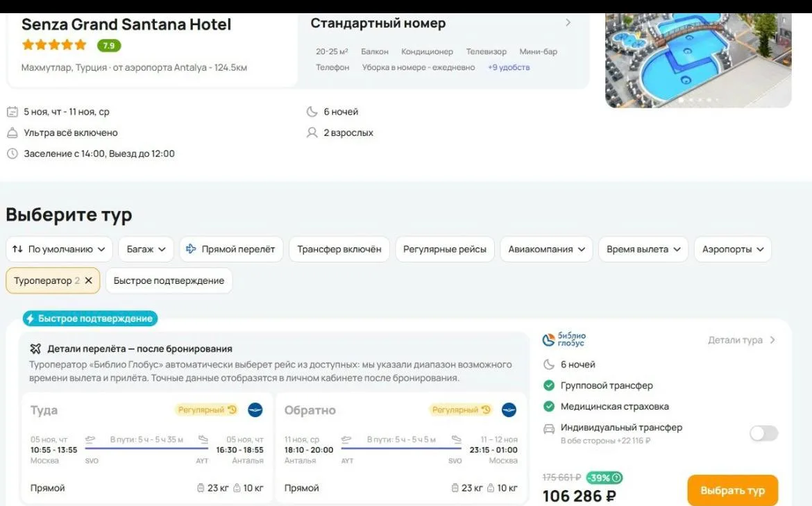Click the green 7.9 rating badge
Viewport: 812px width, 506px height.
click(x=109, y=46)
